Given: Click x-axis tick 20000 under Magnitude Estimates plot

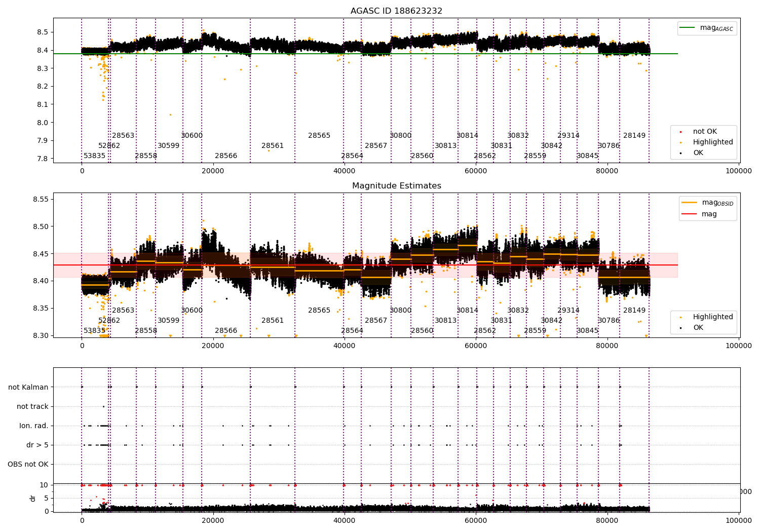Looking at the screenshot, I should [x=213, y=346].
